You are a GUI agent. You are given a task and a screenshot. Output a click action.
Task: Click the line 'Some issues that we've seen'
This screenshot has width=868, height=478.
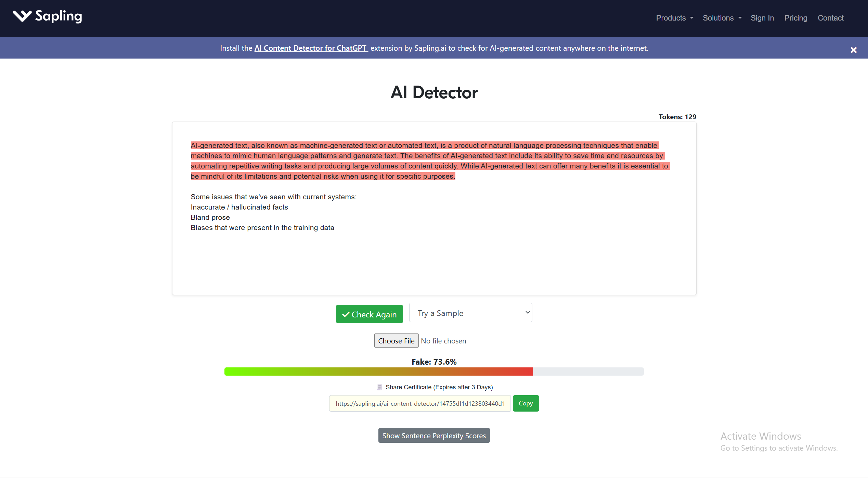click(274, 197)
